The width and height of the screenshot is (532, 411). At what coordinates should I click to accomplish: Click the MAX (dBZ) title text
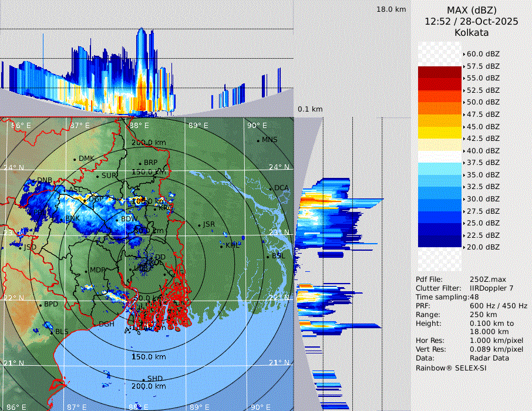point(472,10)
